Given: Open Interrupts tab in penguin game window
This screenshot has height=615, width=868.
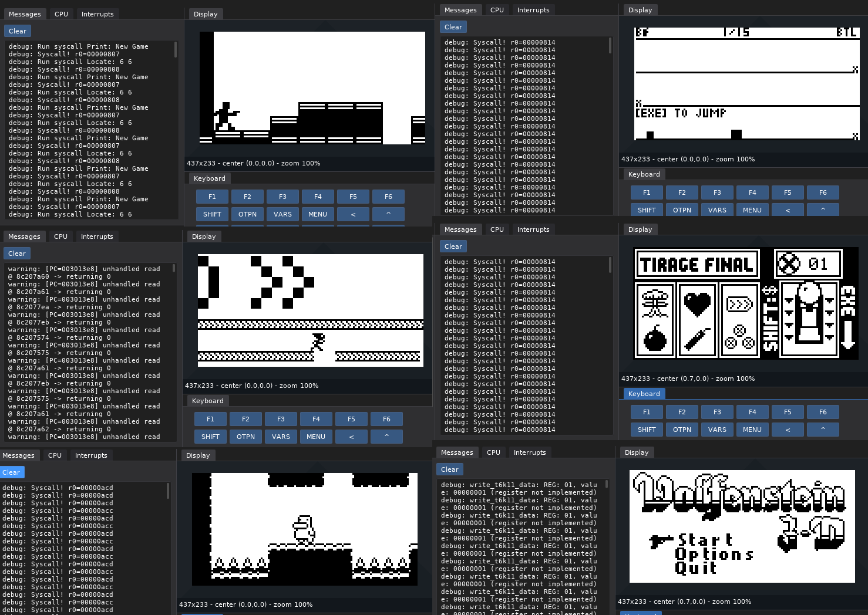Looking at the screenshot, I should [x=91, y=455].
